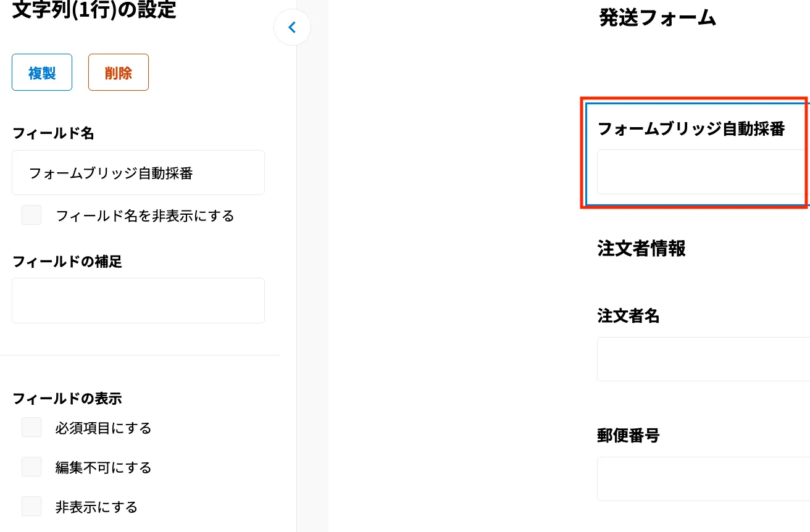Click the 注文者情報 section heading
Image resolution: width=810 pixels, height=532 pixels.
pyautogui.click(x=641, y=249)
